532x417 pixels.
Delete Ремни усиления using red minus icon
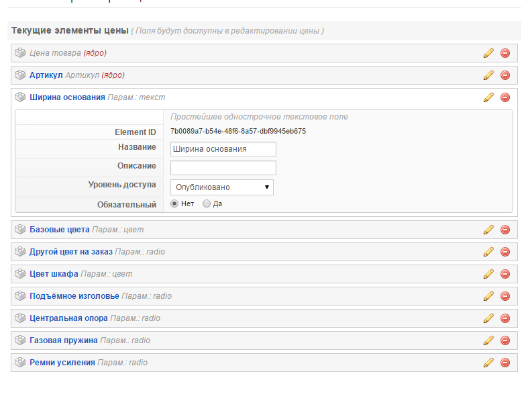tap(505, 363)
